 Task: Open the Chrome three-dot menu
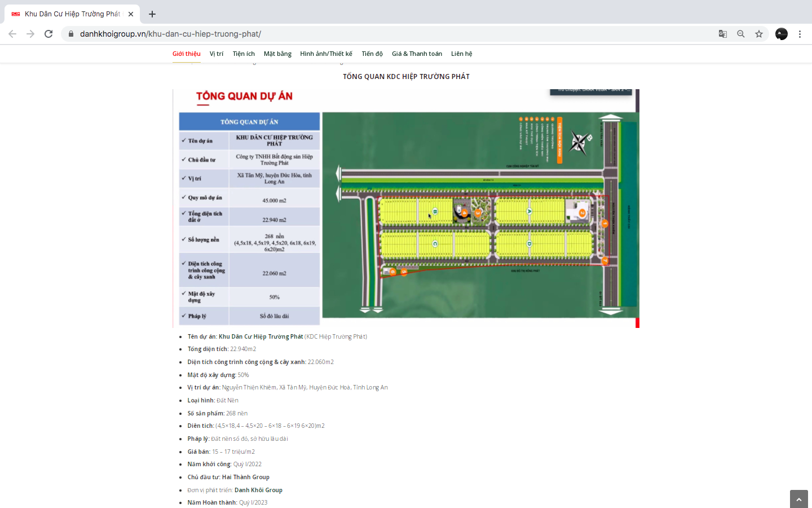[800, 34]
